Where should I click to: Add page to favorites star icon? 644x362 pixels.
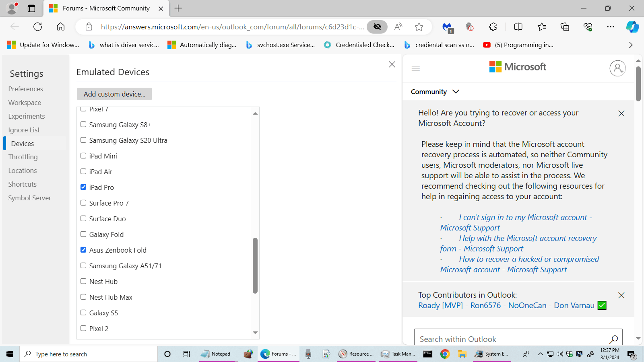(419, 27)
